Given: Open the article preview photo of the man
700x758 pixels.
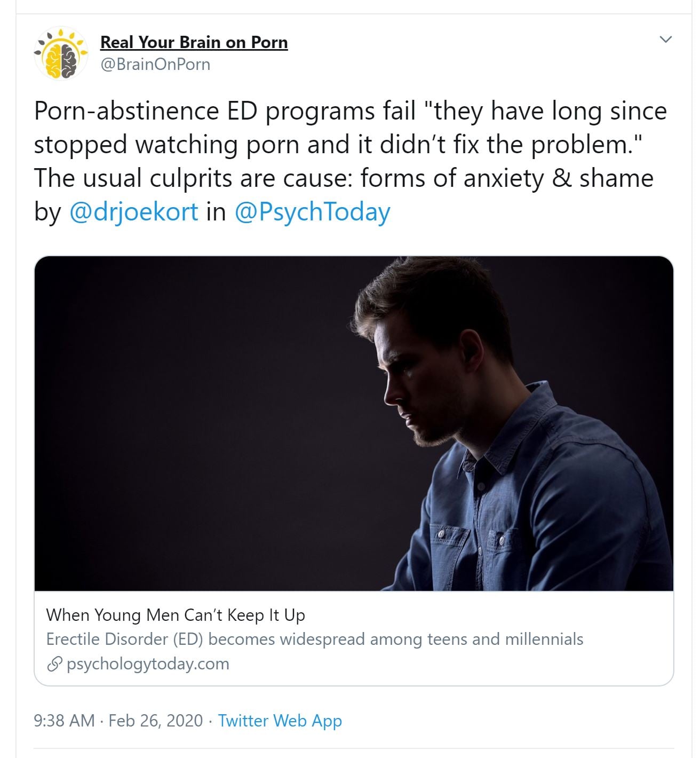Looking at the screenshot, I should pyautogui.click(x=354, y=423).
